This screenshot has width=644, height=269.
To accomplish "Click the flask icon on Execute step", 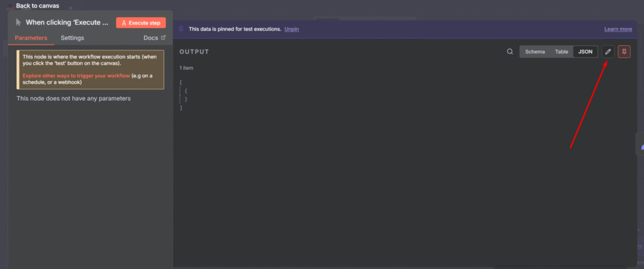I will [124, 23].
